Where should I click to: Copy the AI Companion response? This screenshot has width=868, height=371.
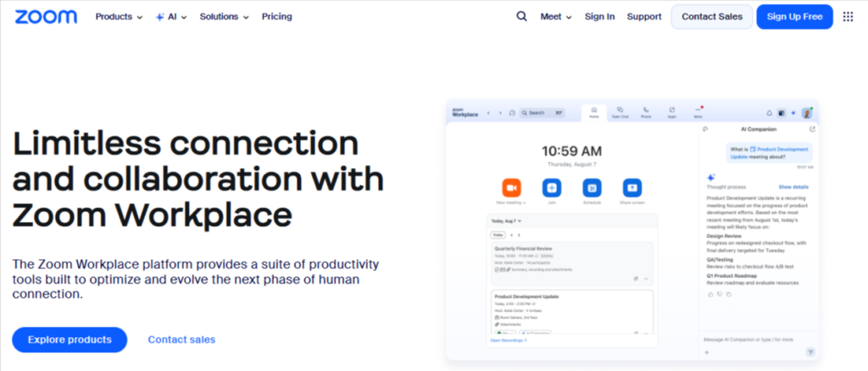[728, 294]
